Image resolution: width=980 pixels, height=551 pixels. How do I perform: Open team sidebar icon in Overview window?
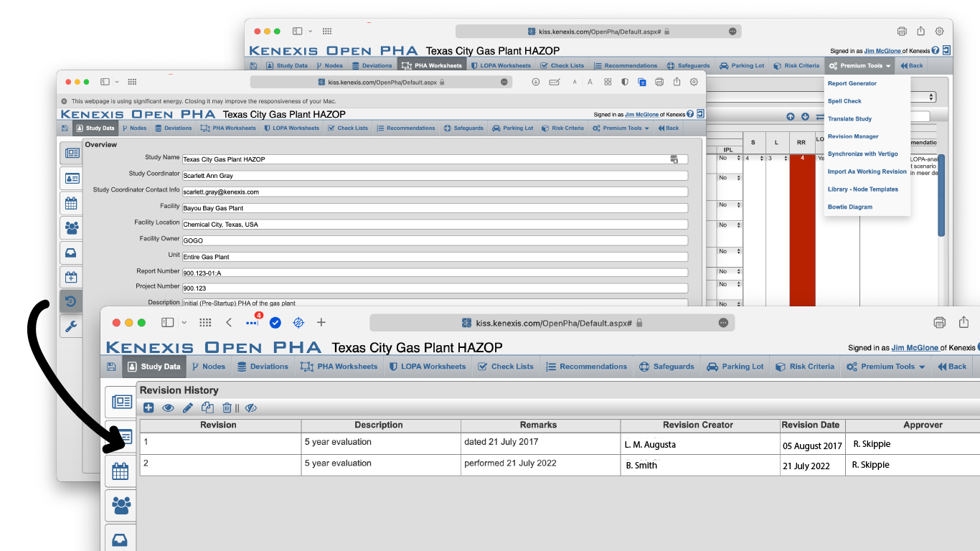(x=71, y=227)
